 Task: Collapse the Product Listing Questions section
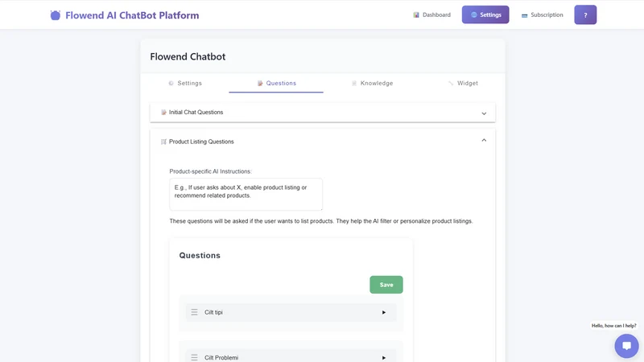pyautogui.click(x=323, y=142)
